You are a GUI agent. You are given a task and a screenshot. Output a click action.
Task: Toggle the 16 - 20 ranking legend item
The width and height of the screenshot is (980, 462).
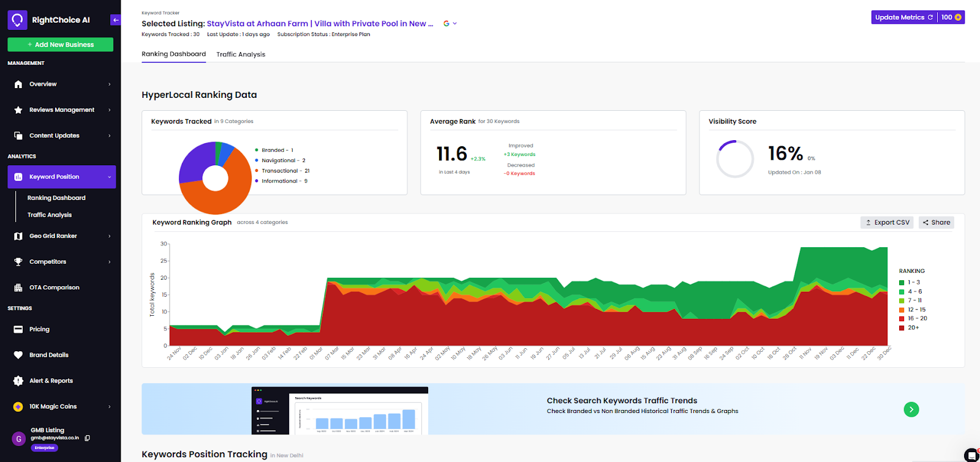pos(913,319)
